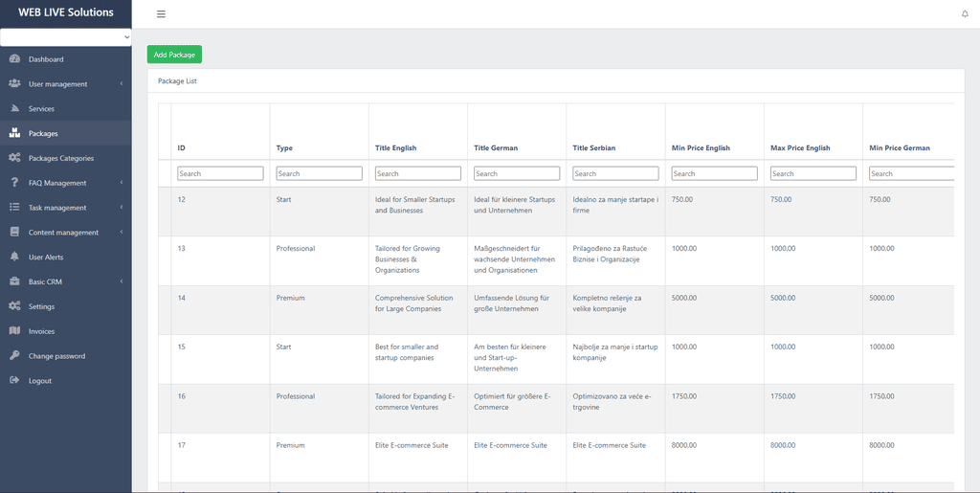Viewport: 980px width, 493px height.
Task: Click the Packages boxes icon
Action: (15, 133)
